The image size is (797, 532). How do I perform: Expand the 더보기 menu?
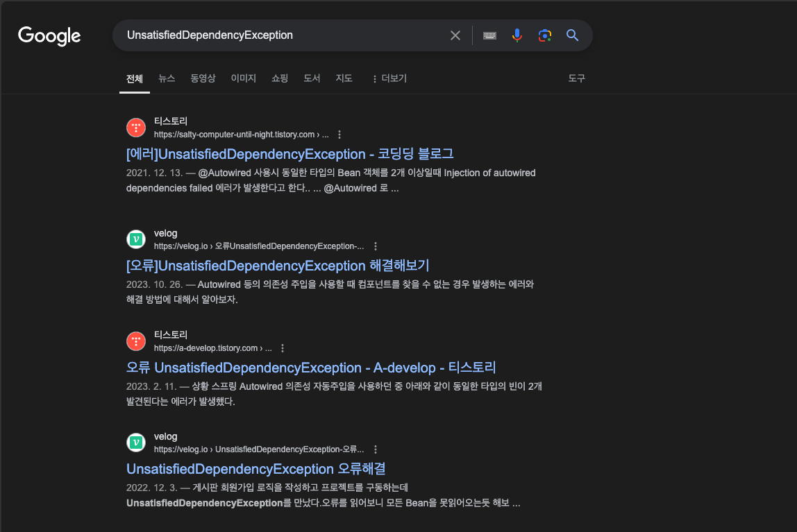coord(389,78)
